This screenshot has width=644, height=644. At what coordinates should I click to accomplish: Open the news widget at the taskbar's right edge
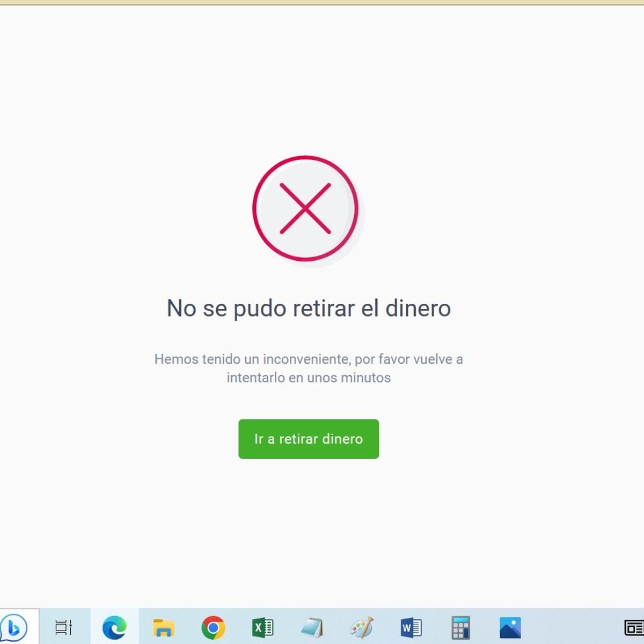coord(634,627)
